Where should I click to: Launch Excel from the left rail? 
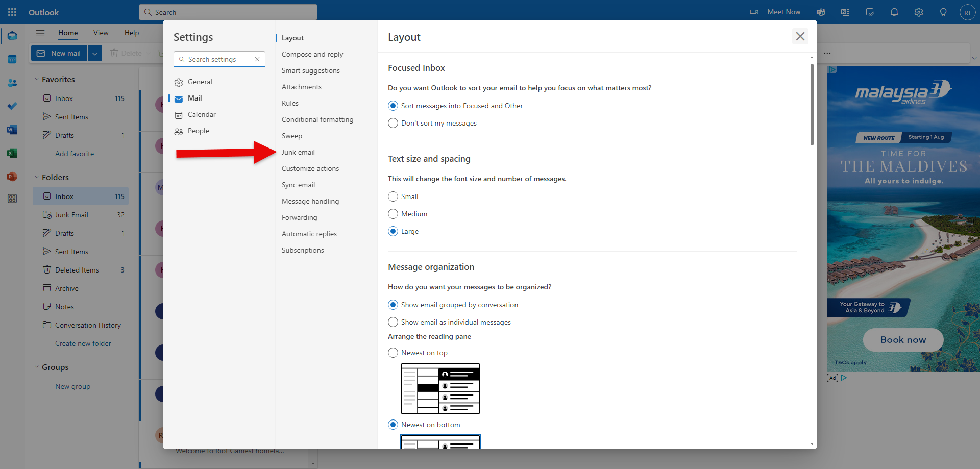[12, 153]
